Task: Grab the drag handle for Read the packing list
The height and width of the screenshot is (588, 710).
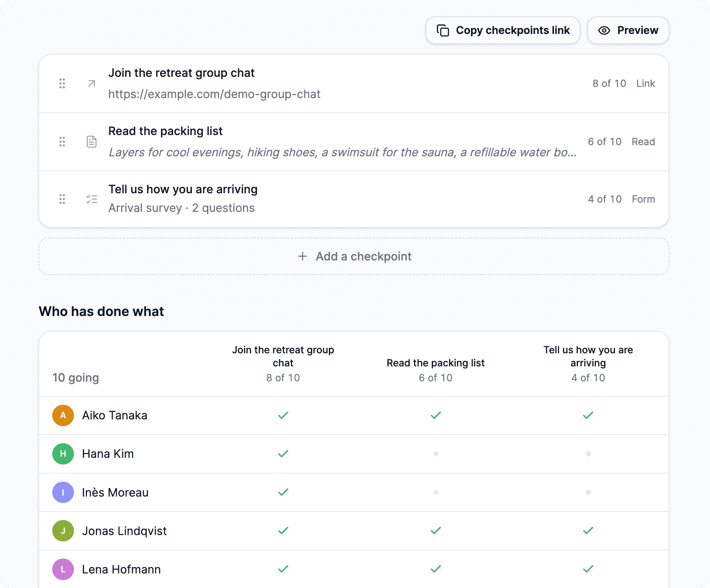Action: (62, 142)
